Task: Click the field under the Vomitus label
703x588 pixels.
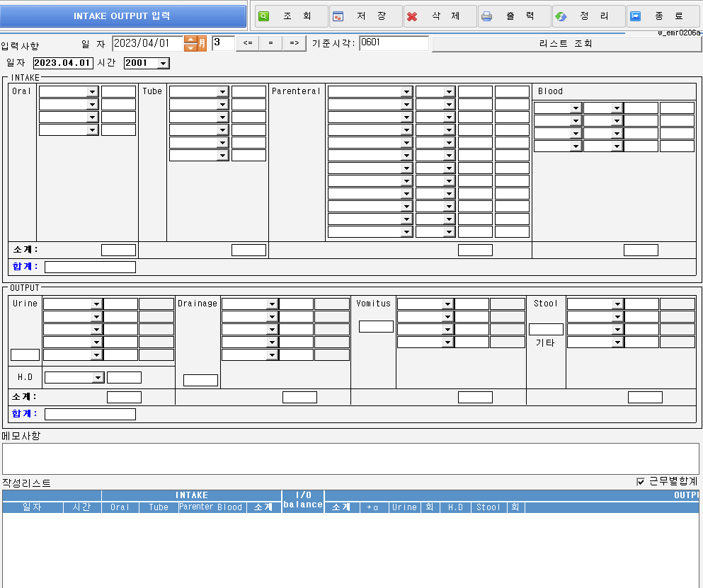Action: [376, 326]
